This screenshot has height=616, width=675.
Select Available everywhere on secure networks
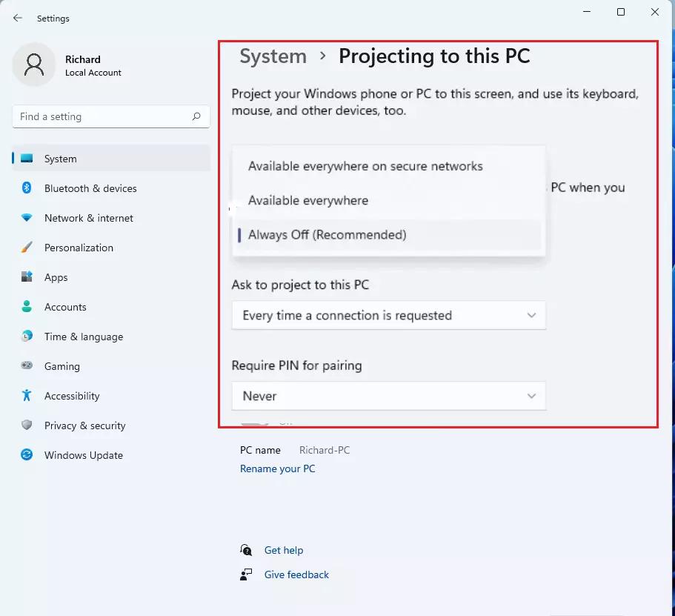365,166
